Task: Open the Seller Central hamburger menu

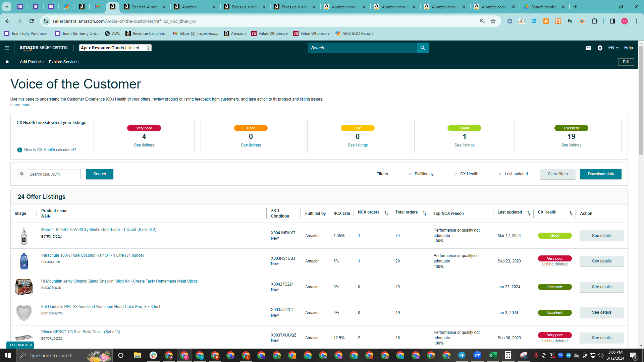Action: [7, 48]
